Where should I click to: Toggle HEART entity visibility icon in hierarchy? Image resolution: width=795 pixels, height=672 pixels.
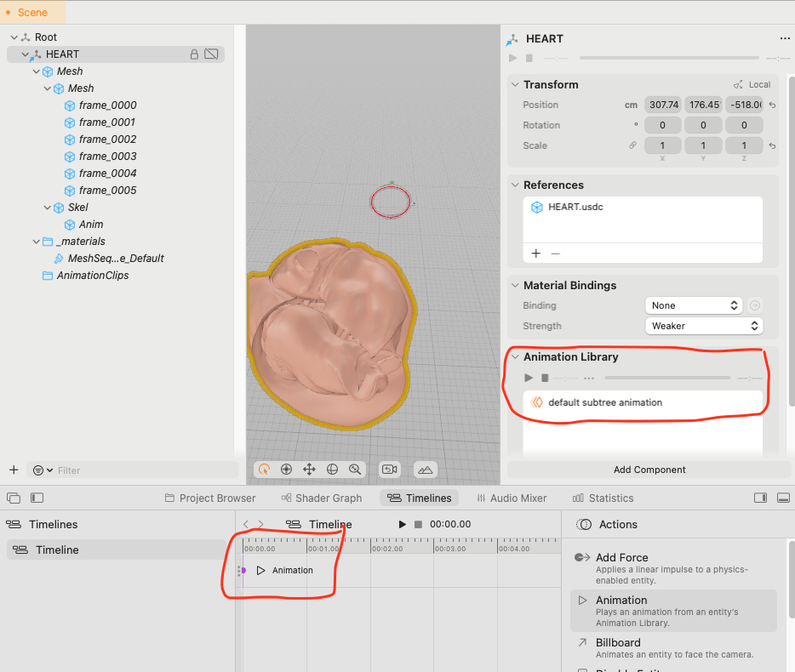tap(212, 54)
